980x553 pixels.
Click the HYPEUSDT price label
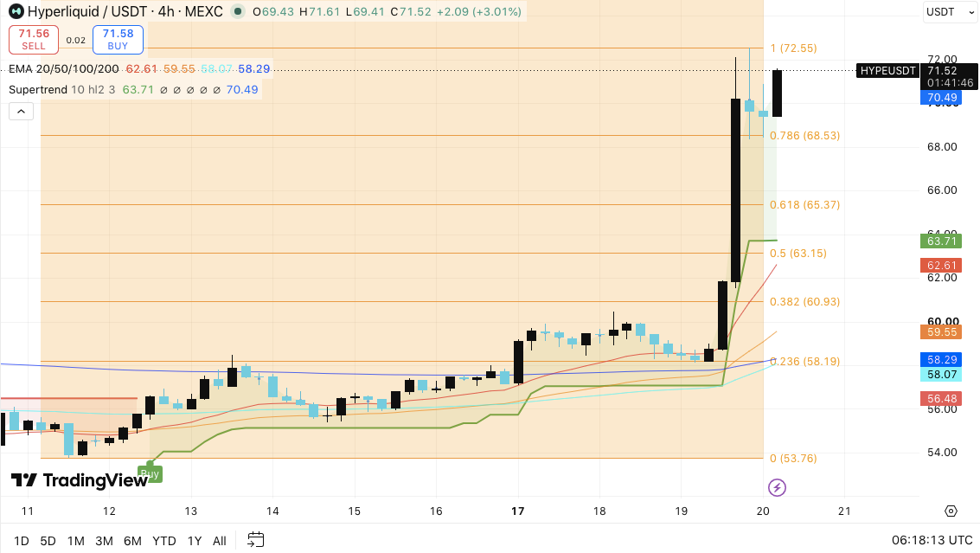(887, 71)
